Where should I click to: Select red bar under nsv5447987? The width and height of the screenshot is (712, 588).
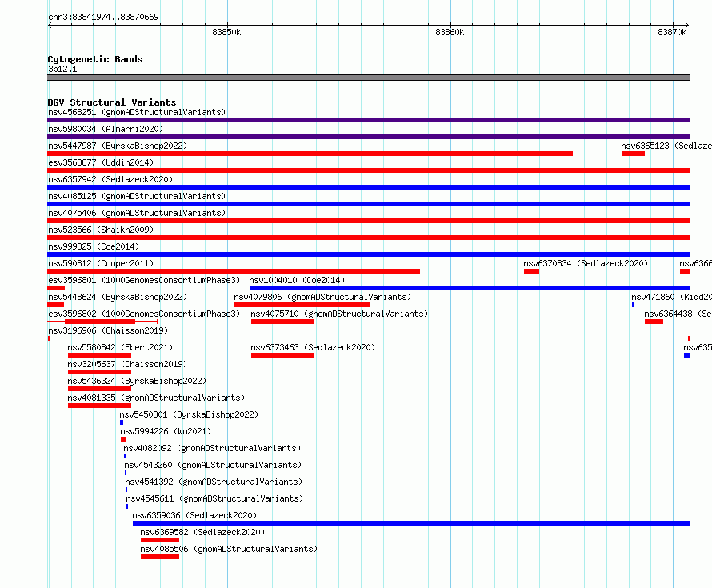310,154
